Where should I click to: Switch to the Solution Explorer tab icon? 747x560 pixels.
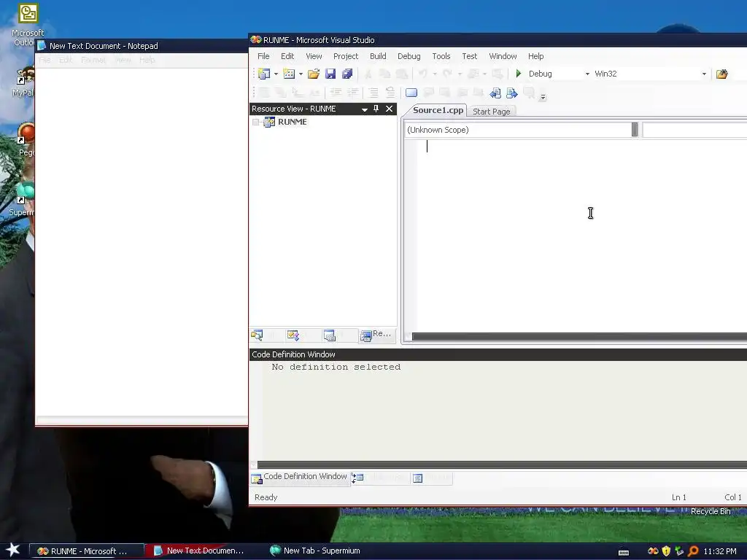257,335
